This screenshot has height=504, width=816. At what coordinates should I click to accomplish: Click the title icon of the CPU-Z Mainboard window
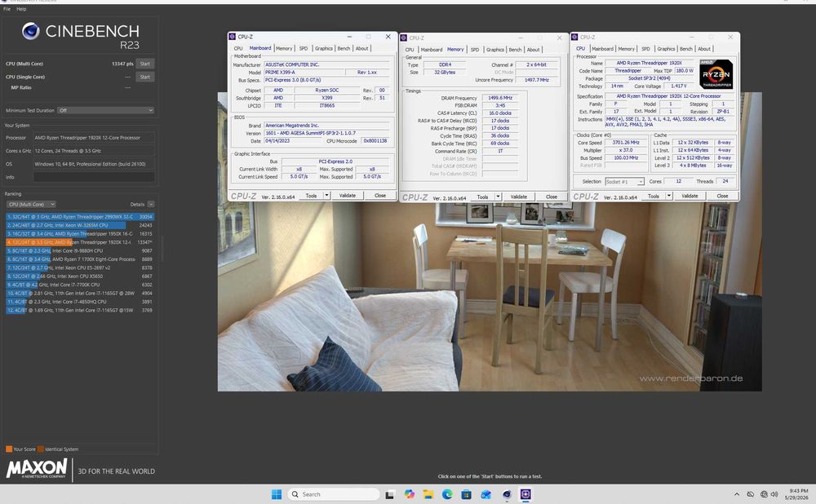coord(233,37)
